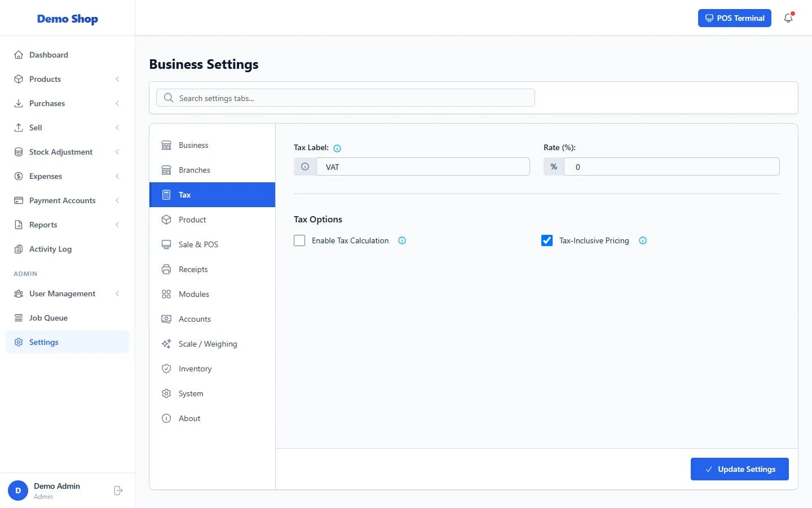
Task: Enable the Tax Calculation checkbox
Action: (x=299, y=240)
